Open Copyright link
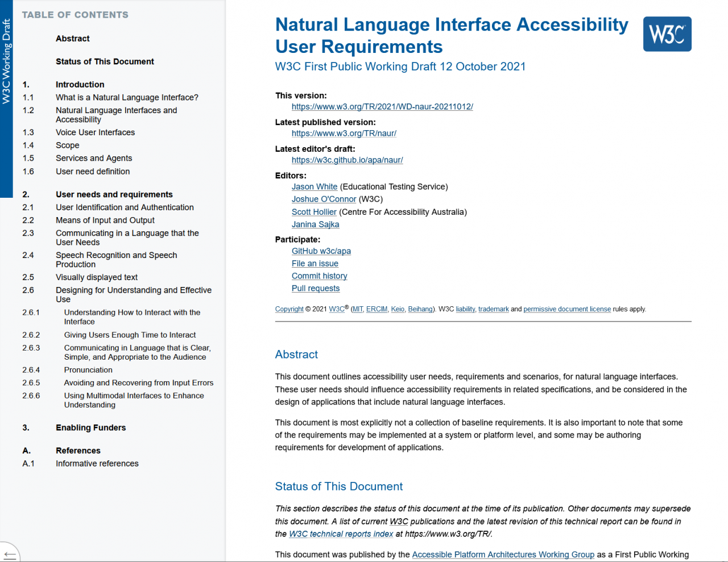Viewport: 728px width, 562px height. tap(289, 309)
